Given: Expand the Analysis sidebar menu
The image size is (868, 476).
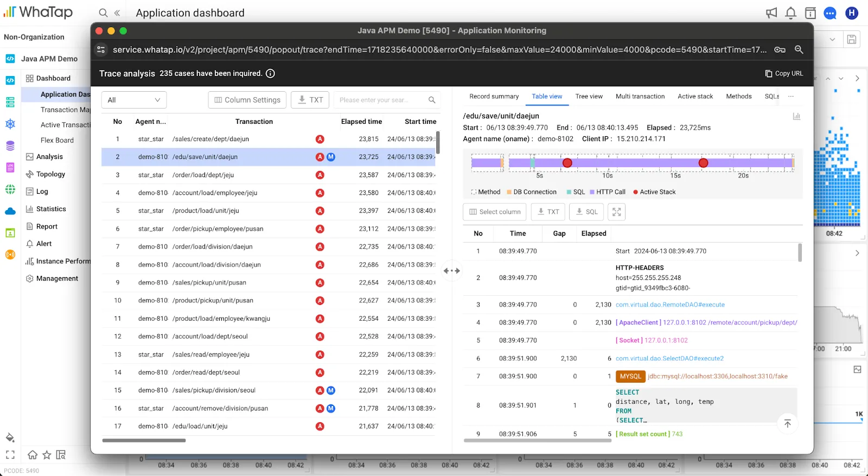Looking at the screenshot, I should [x=49, y=156].
